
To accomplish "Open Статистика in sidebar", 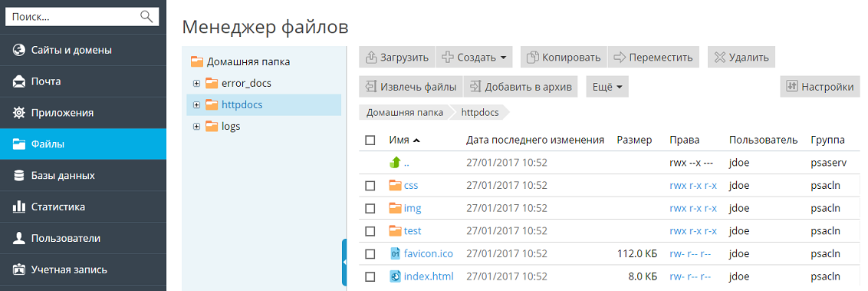I will (83, 207).
